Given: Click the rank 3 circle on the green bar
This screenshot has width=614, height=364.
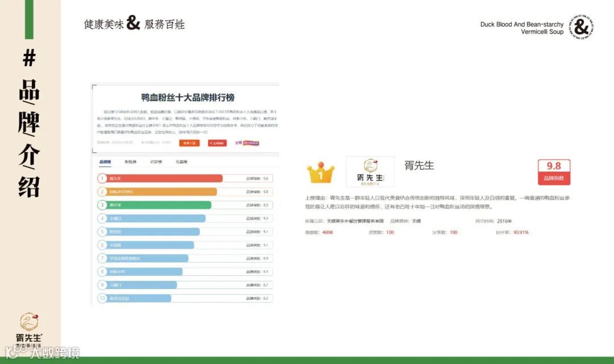Looking at the screenshot, I should pos(102,205).
